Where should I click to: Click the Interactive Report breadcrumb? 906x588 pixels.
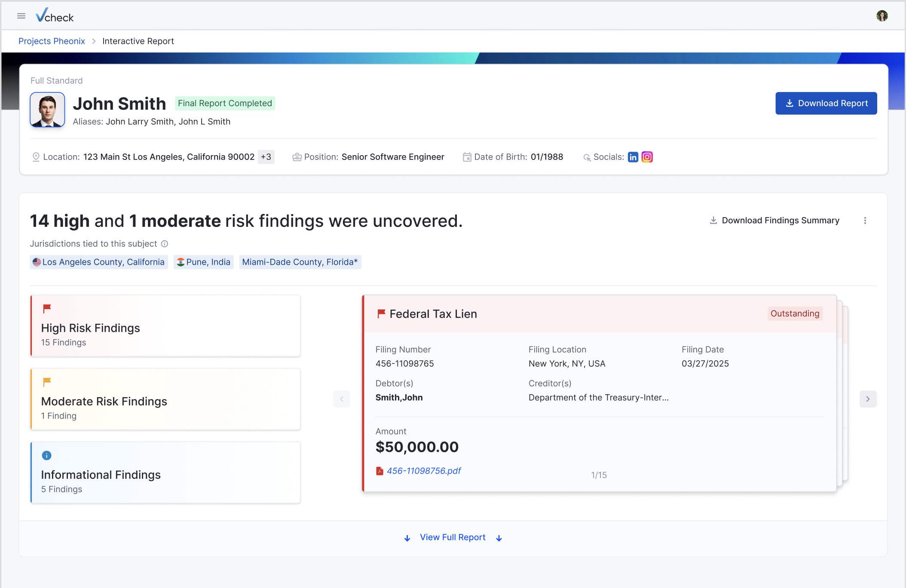(x=138, y=41)
